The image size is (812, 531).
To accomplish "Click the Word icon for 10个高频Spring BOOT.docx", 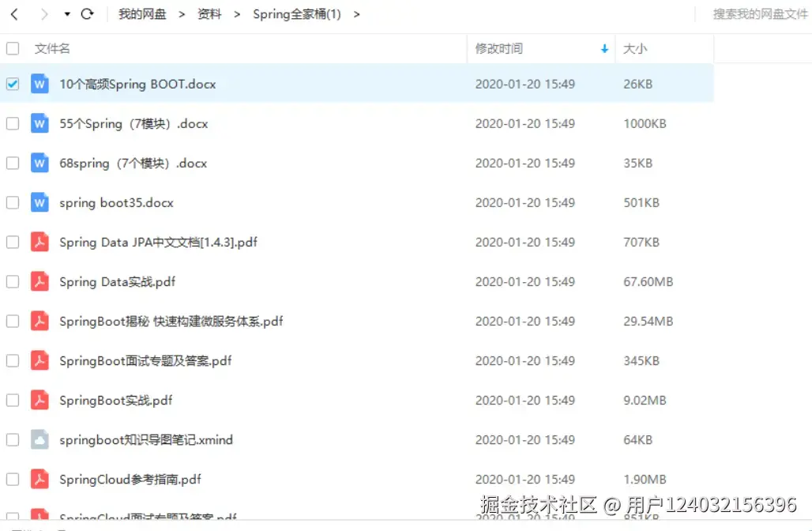I will point(39,83).
